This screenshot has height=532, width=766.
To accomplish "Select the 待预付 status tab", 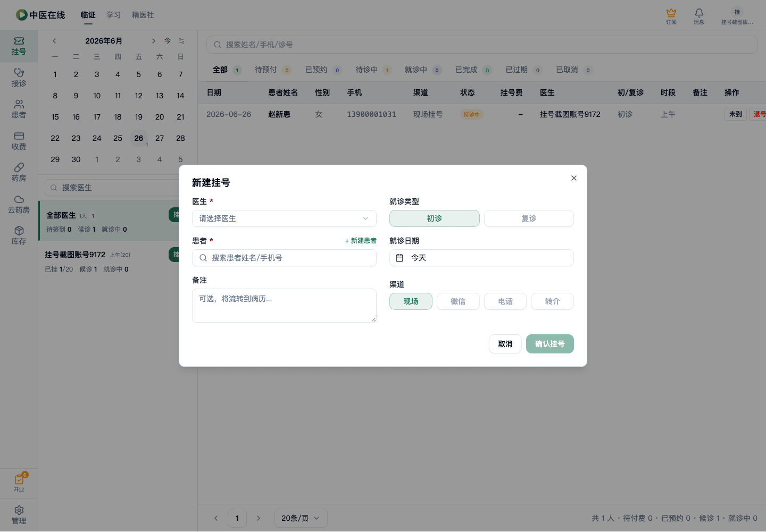I will click(272, 70).
